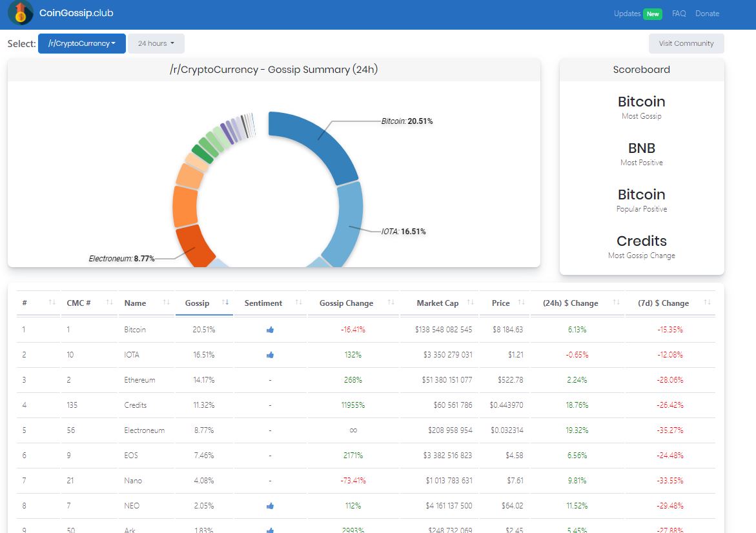Click the -73.41% gossip change value
Image resolution: width=756 pixels, height=533 pixels.
(353, 481)
